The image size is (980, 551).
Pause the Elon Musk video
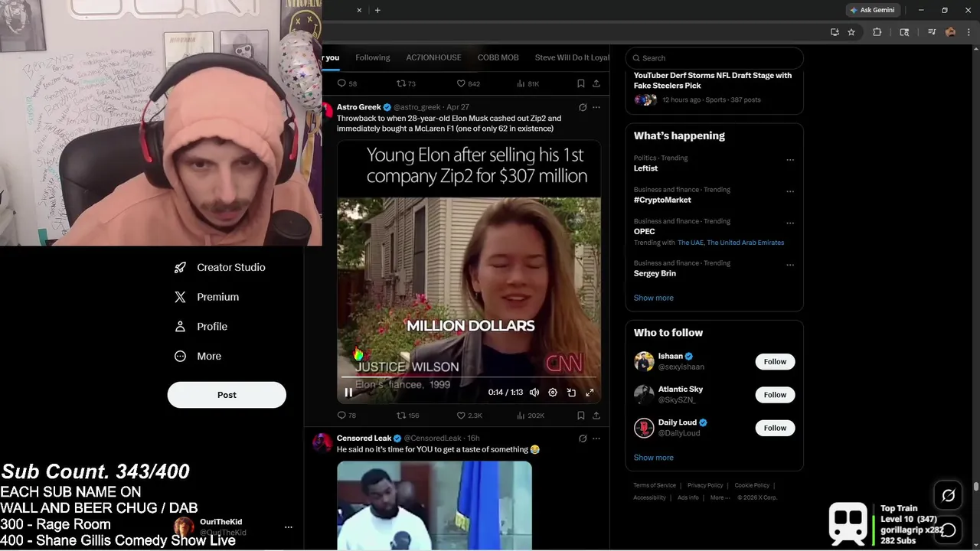(348, 393)
